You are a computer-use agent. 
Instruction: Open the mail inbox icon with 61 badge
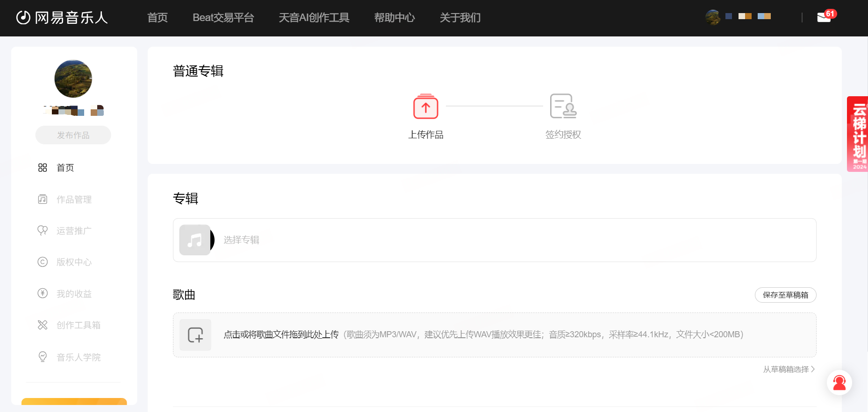tap(824, 18)
